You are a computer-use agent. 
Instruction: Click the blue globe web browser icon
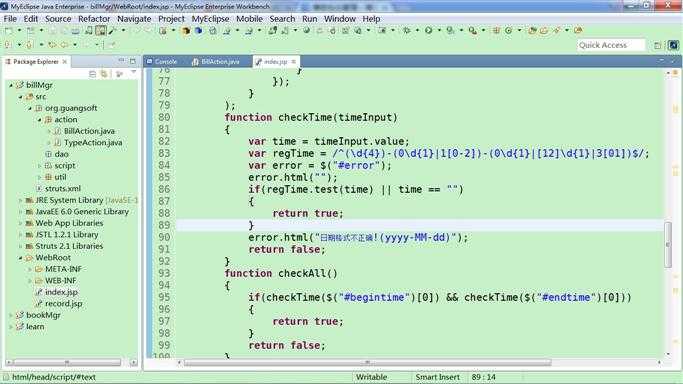tap(198, 30)
